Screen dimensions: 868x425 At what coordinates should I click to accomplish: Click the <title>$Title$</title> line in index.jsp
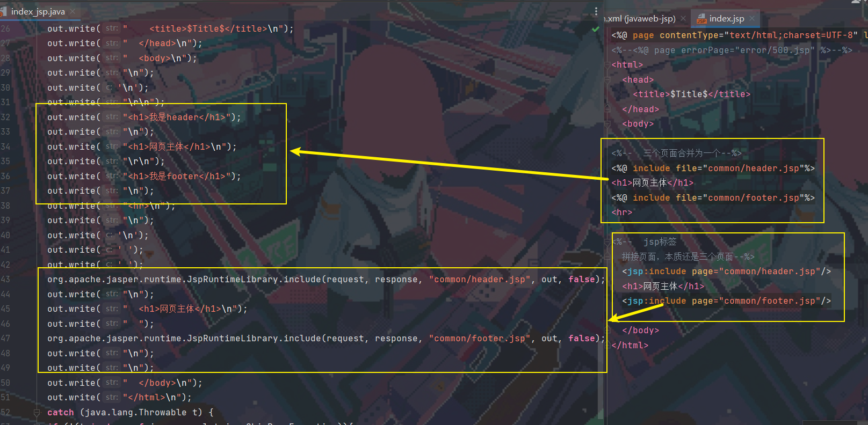(692, 94)
